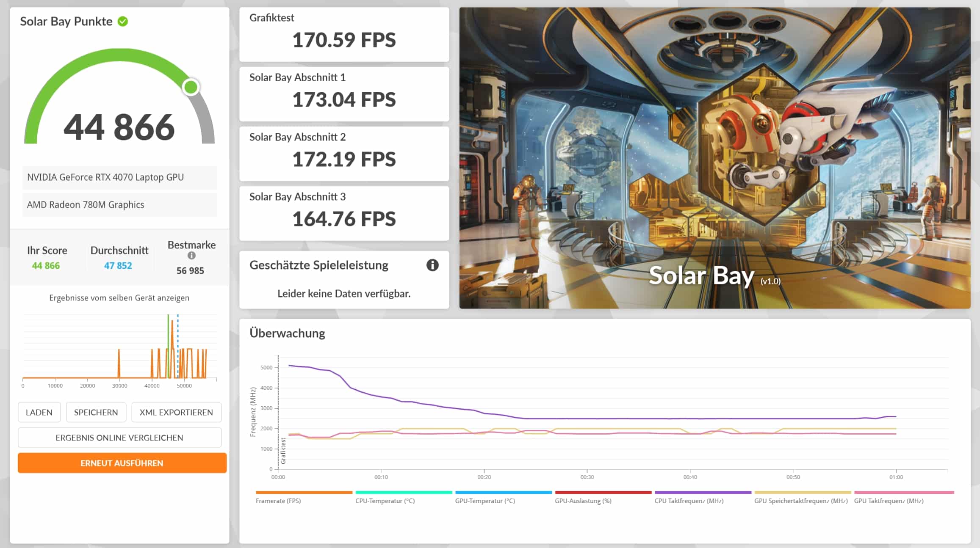Toggle CPU Taktfrequenz legend entry

(689, 501)
